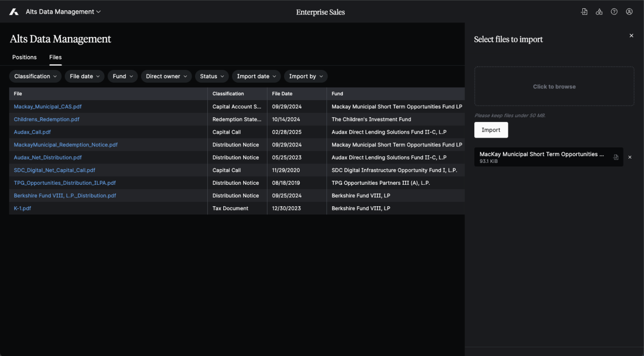
Task: Open the Classification filter dropdown
Action: pos(36,76)
